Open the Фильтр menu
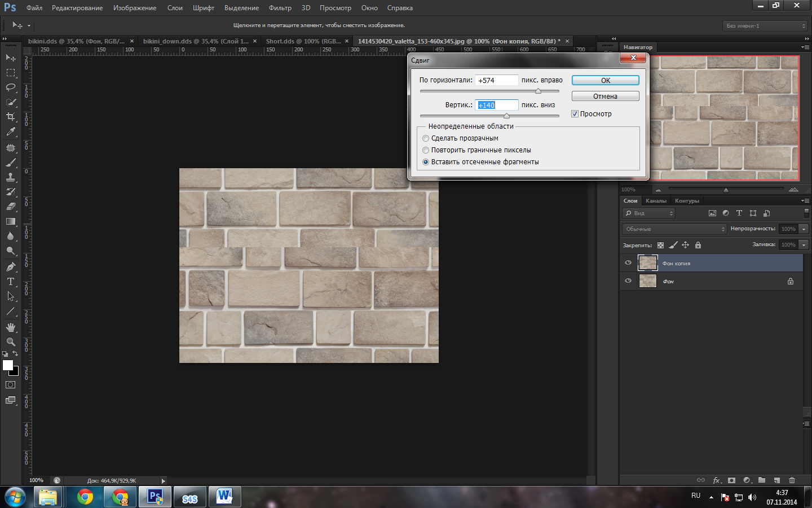Image resolution: width=812 pixels, height=508 pixels. tap(280, 8)
